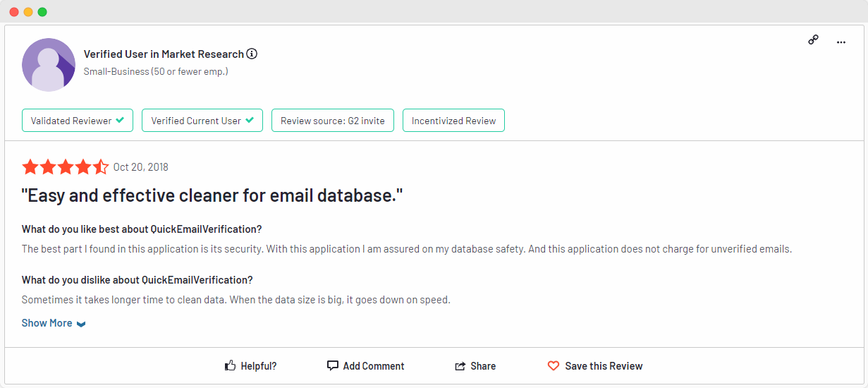Click the Share arrow icon
Viewport: 868px width, 388px height.
tap(460, 366)
